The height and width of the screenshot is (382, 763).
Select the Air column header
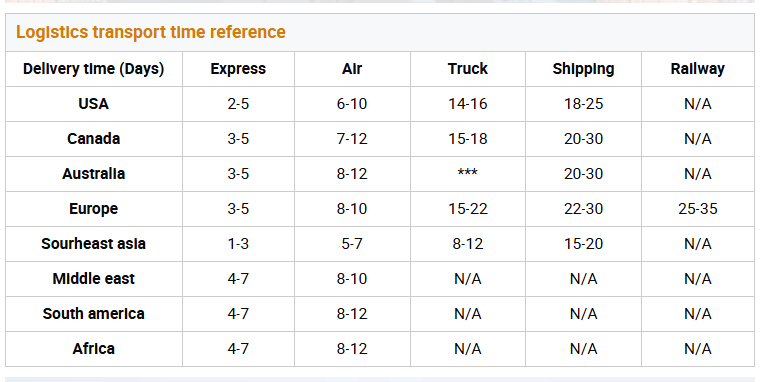pyautogui.click(x=352, y=69)
